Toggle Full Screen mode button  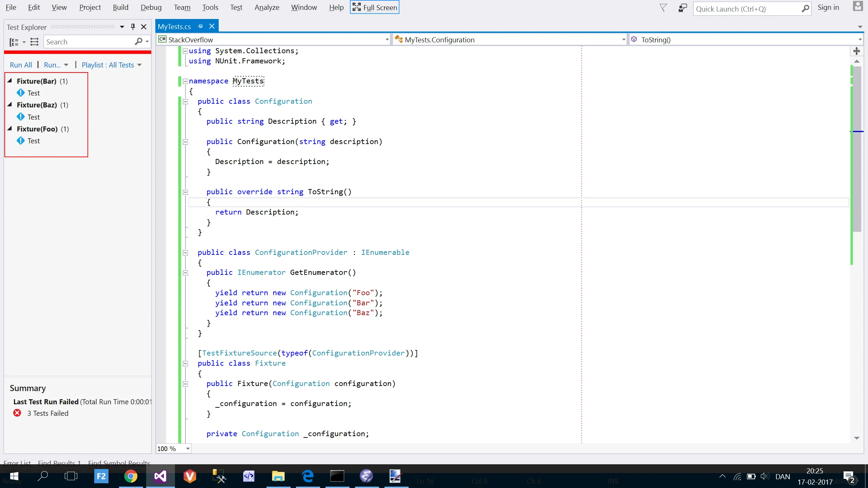click(375, 7)
